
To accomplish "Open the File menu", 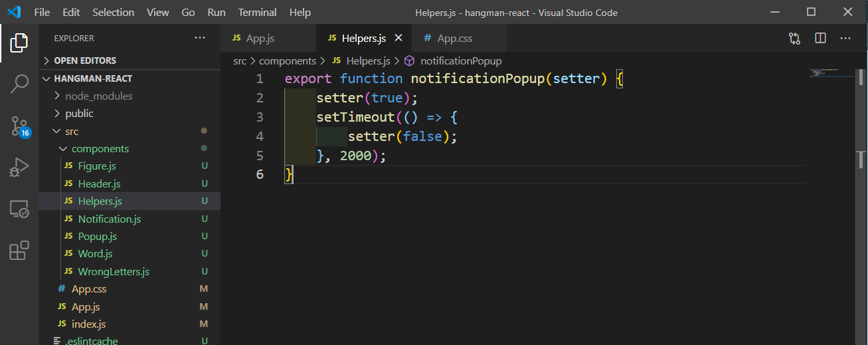I will tap(42, 12).
